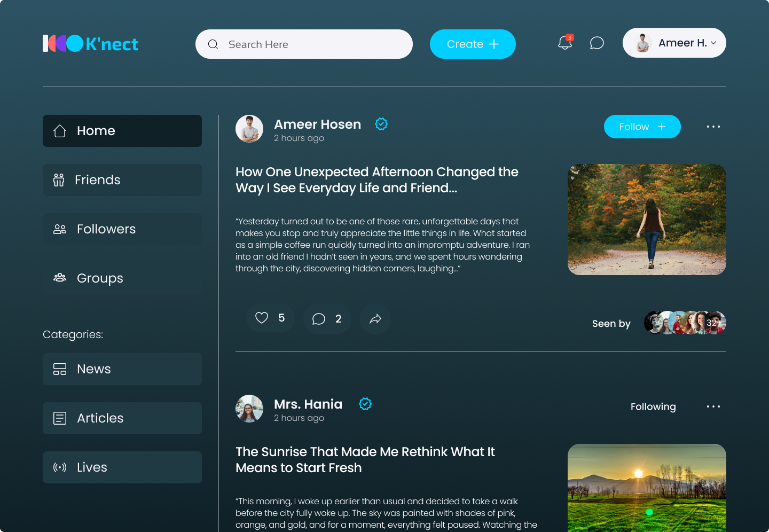Toggle Following status for Mrs. Hania

(x=653, y=406)
